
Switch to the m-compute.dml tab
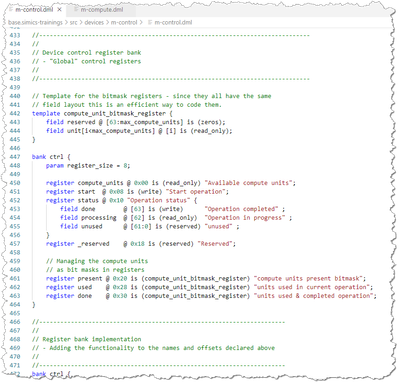(x=101, y=10)
